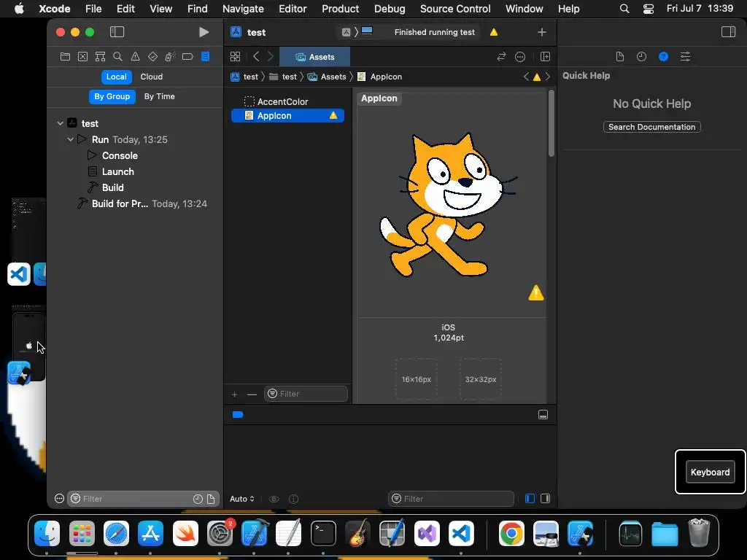Switch report sorting to By Time

tap(160, 97)
